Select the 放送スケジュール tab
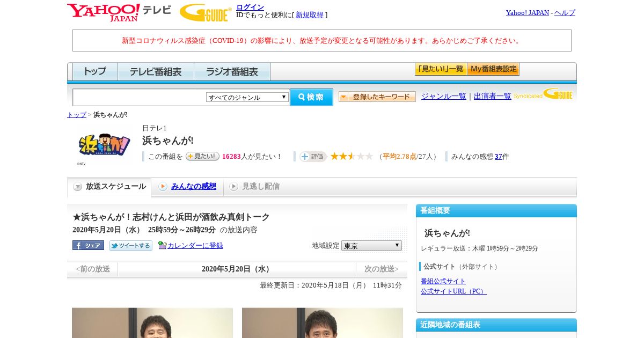The image size is (644, 338). click(x=109, y=187)
